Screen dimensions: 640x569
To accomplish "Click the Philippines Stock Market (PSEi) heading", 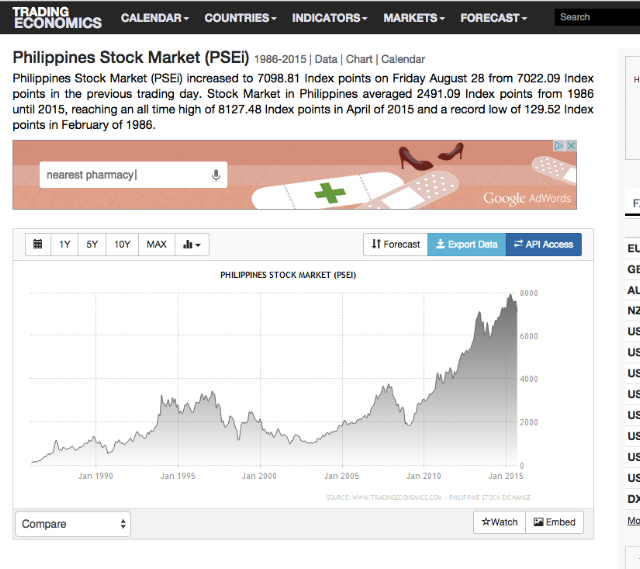I will [x=131, y=58].
